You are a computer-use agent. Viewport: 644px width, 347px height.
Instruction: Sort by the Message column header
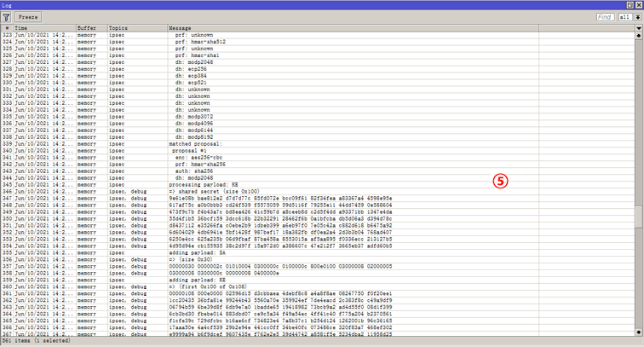[354, 28]
